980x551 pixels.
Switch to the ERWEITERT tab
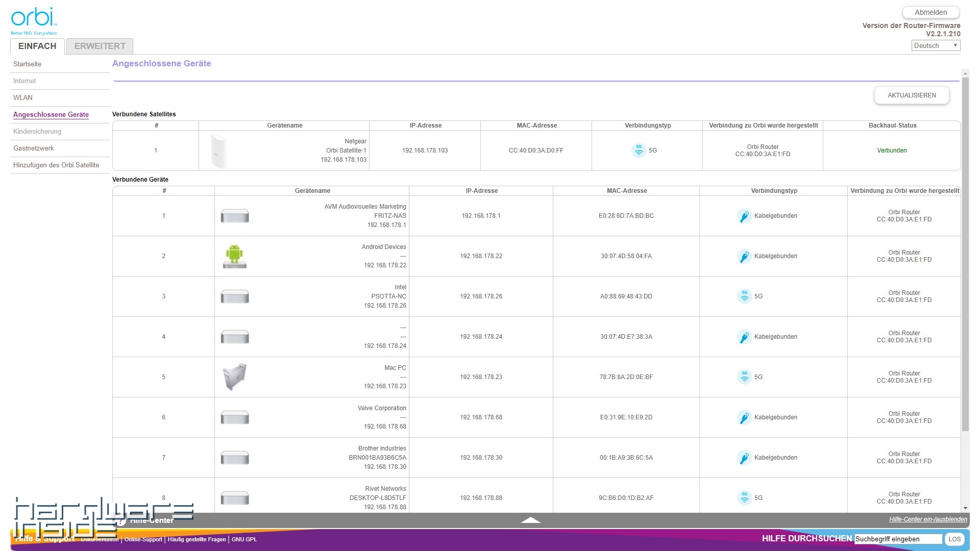click(100, 46)
